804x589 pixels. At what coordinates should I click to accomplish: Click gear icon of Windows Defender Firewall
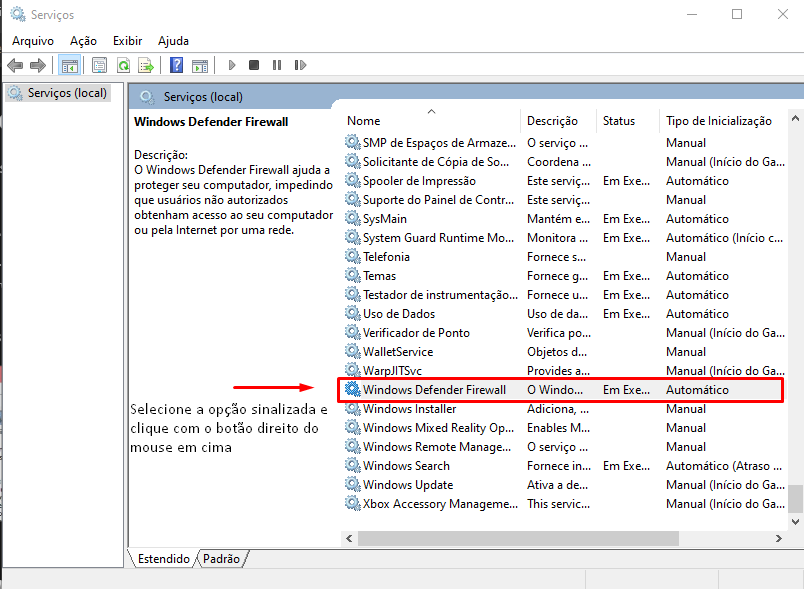(353, 389)
